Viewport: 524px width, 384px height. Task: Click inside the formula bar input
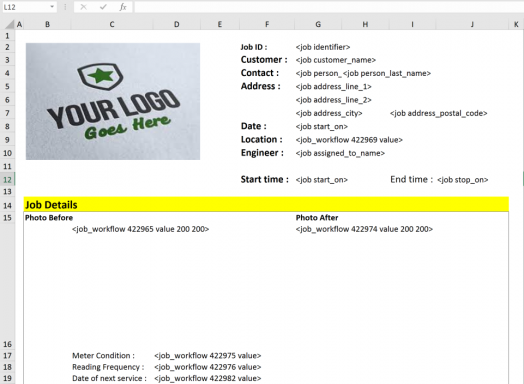click(x=329, y=7)
